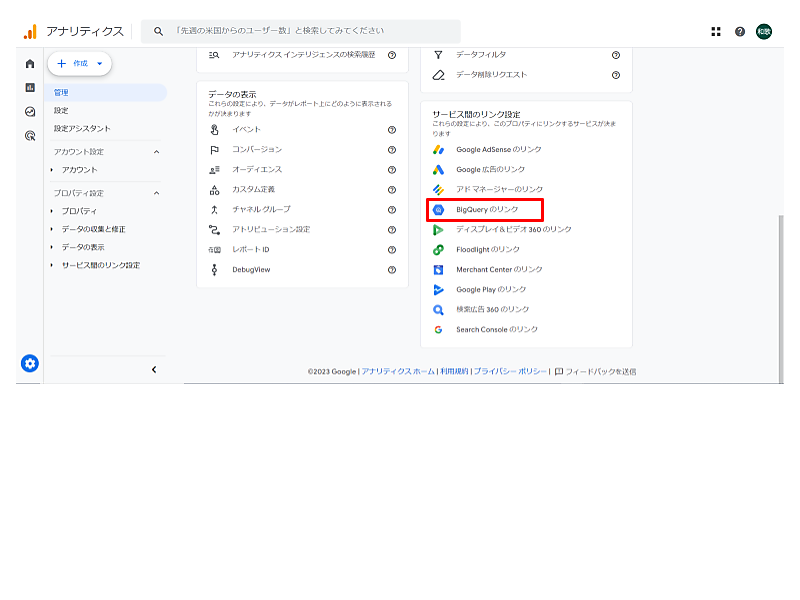The width and height of the screenshot is (800, 600).
Task: Expand データの収集と修正 tree item
Action: click(x=52, y=229)
